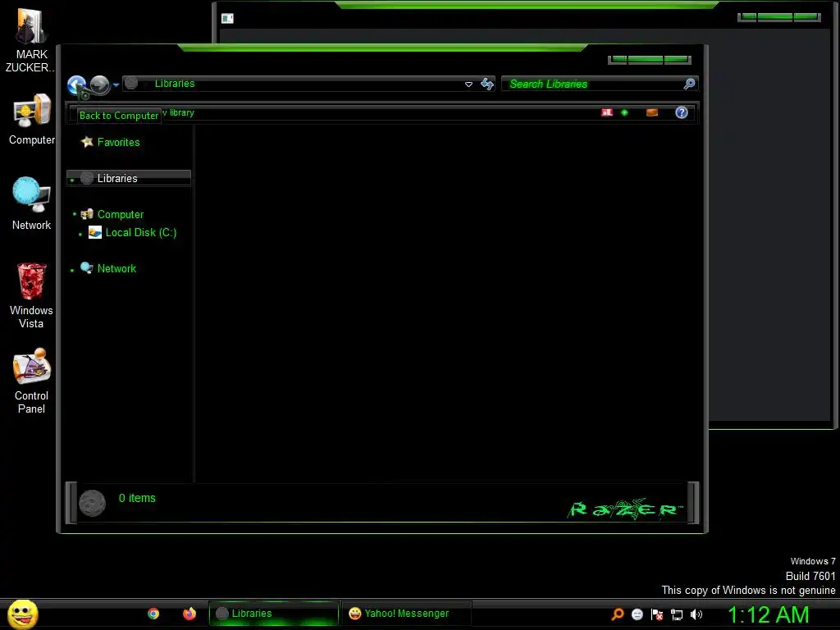Viewport: 840px width, 630px height.
Task: Launch Firefox from the taskbar
Action: point(189,614)
